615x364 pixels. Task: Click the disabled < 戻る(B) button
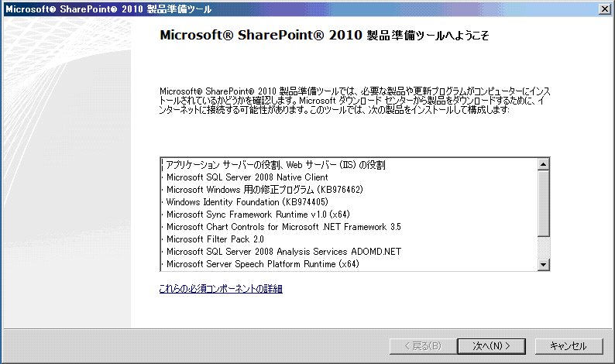coord(423,346)
